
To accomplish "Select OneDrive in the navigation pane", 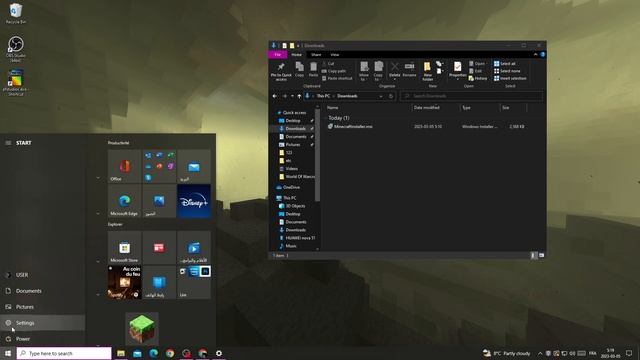I will pyautogui.click(x=288, y=187).
